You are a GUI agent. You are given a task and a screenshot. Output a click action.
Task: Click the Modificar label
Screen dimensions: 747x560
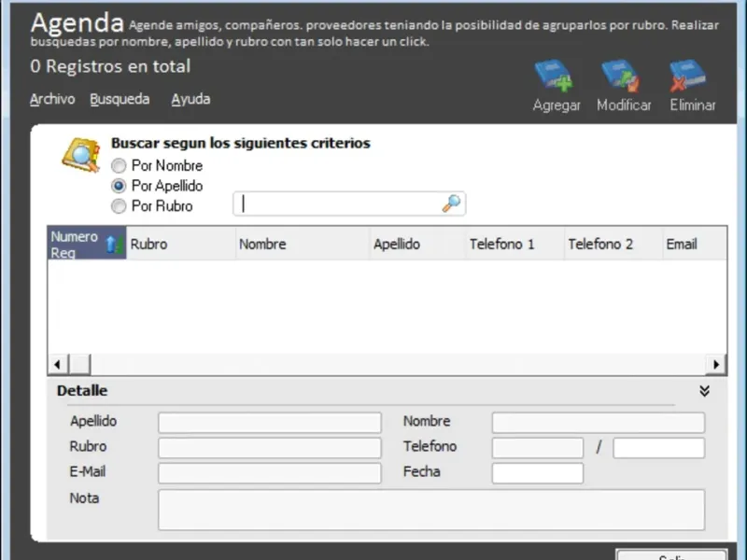(624, 105)
